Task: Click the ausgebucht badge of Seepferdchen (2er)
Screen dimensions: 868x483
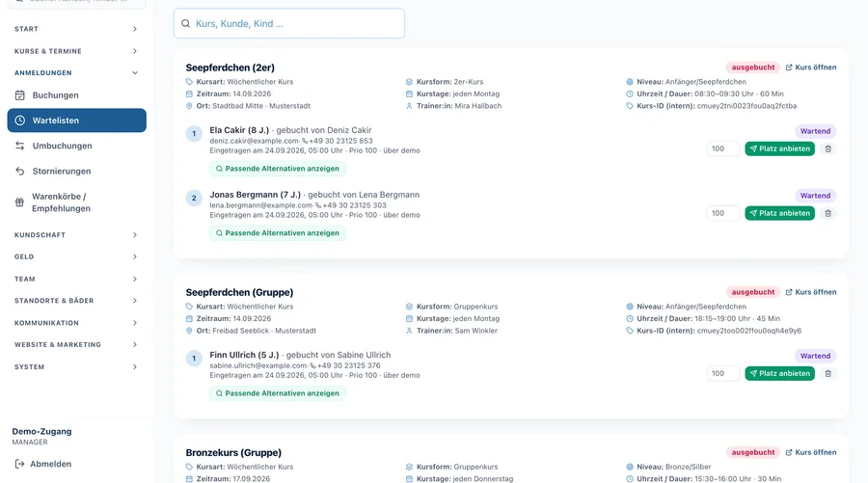Action: 753,67
